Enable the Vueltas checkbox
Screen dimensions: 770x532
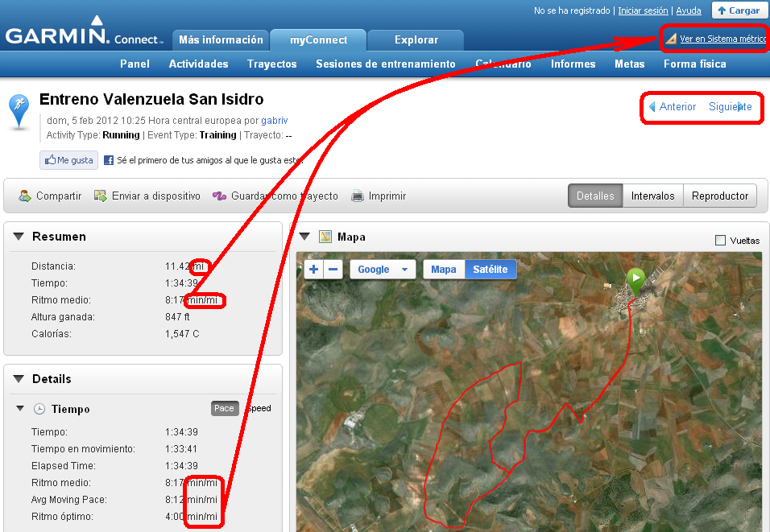click(x=721, y=240)
